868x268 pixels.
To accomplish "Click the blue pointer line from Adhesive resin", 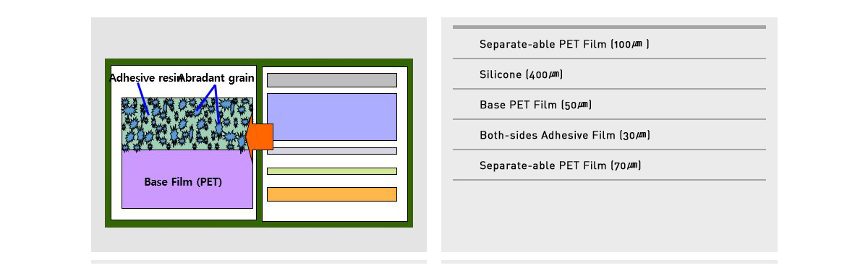I will (x=143, y=98).
